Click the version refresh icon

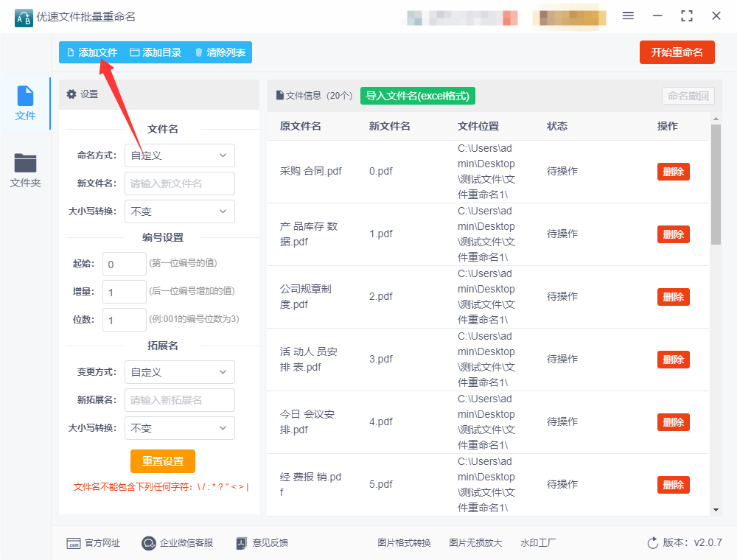click(x=653, y=543)
